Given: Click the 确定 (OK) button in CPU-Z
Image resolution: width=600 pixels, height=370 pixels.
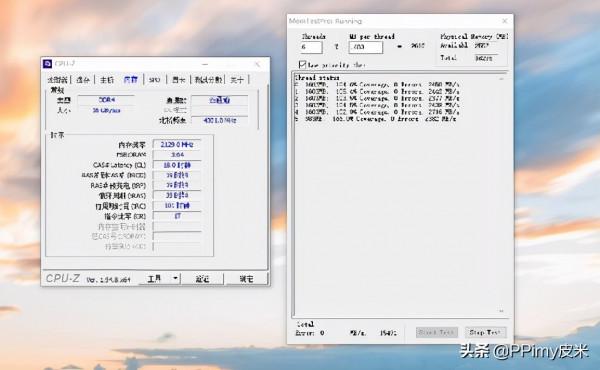Looking at the screenshot, I should click(x=246, y=279).
